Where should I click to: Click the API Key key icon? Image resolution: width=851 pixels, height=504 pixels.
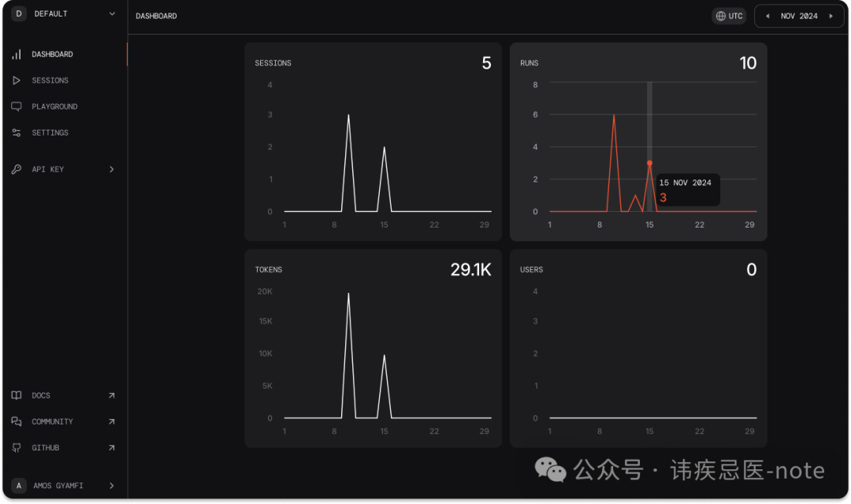pos(17,169)
